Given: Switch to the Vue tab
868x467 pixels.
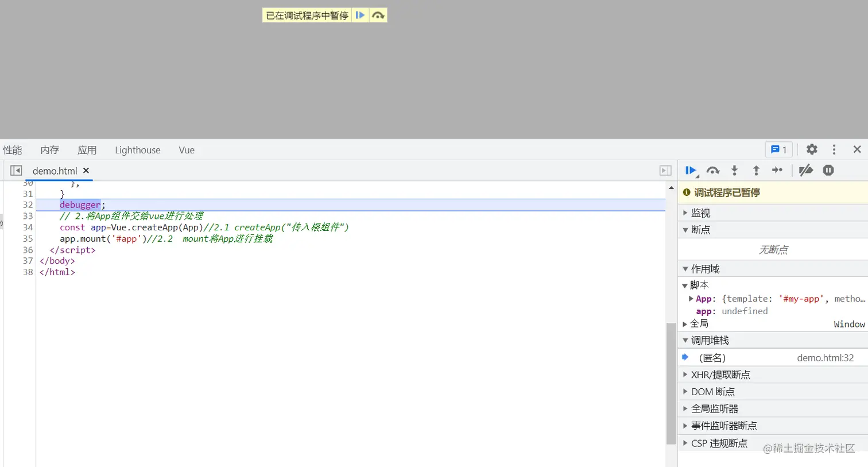Looking at the screenshot, I should [187, 150].
